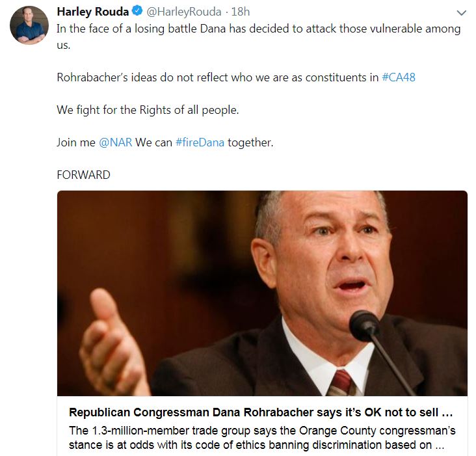This screenshot has width=476, height=456.
Task: Click the Republican Congressman Dana Rohrabacher headline
Action: coord(260,413)
